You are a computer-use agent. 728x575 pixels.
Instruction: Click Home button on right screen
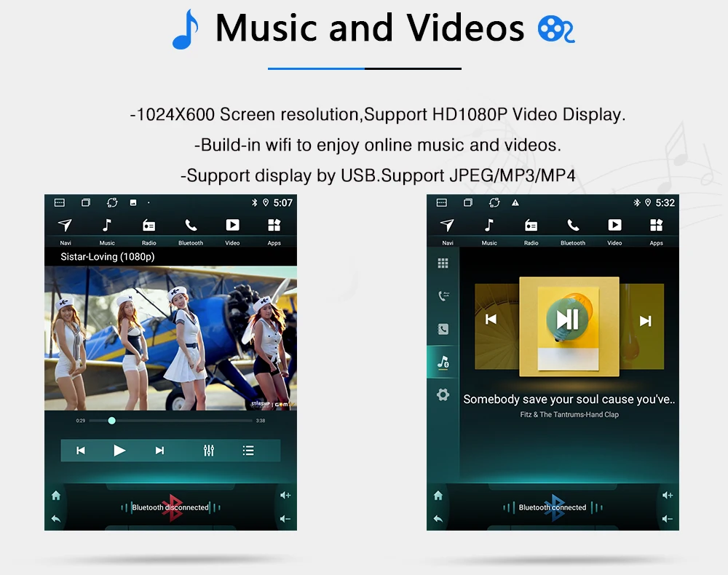438,496
